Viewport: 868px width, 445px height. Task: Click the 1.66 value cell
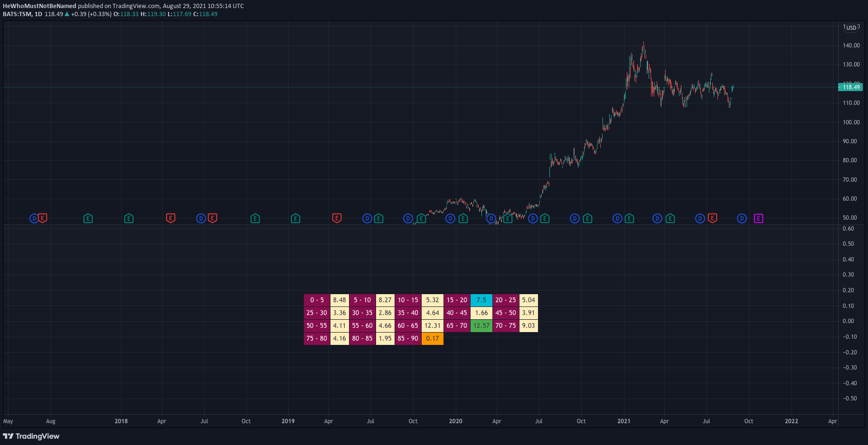(481, 313)
